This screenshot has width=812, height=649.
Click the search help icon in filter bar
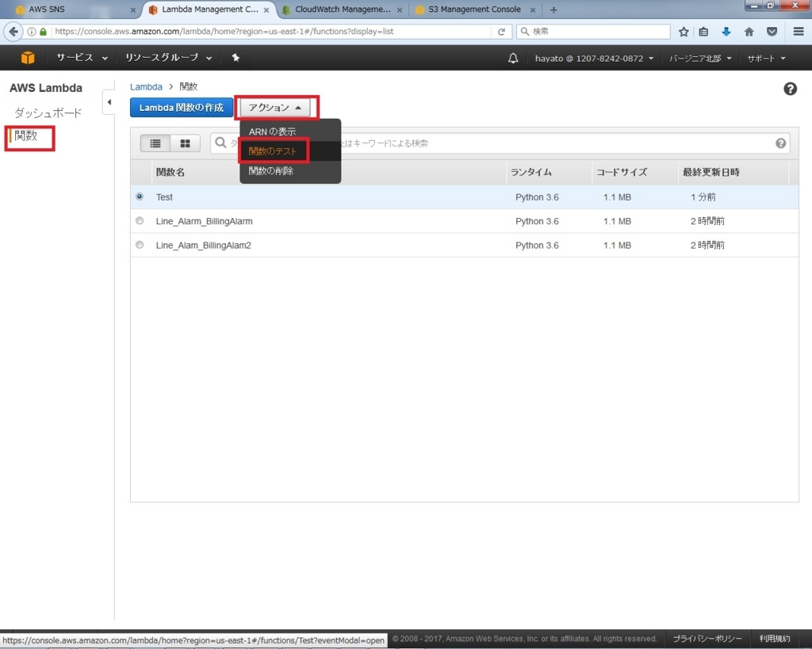pos(780,143)
